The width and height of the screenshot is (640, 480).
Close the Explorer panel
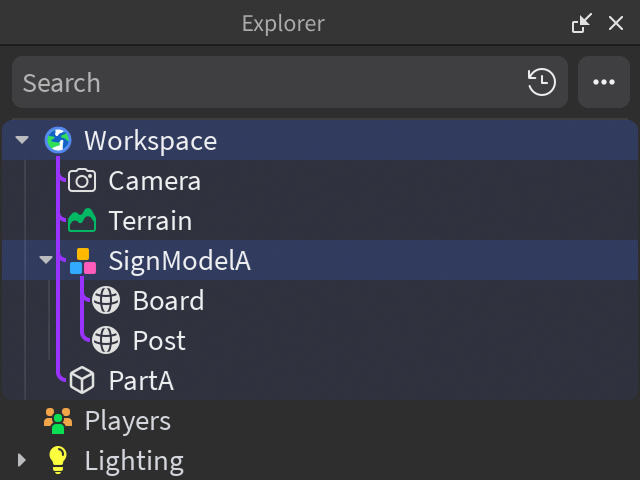coord(616,23)
